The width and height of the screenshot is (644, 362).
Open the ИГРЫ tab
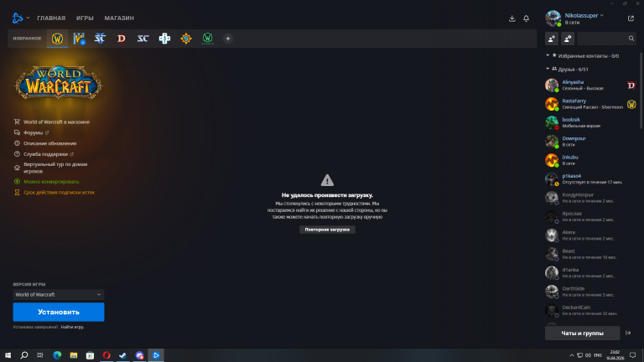pos(85,18)
